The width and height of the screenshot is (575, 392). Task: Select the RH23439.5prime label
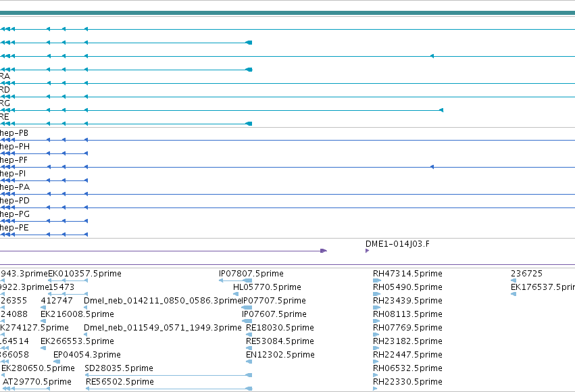tap(407, 301)
